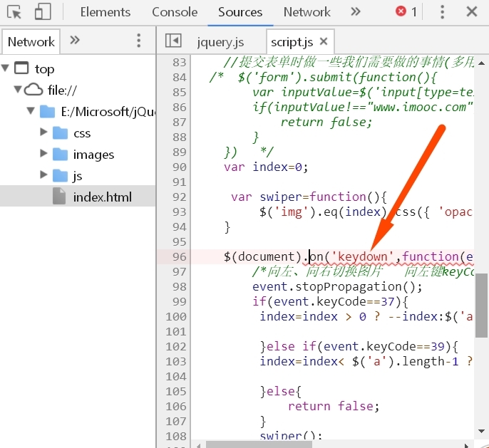Select the images folder item
This screenshot has height=448, width=489.
(x=93, y=155)
